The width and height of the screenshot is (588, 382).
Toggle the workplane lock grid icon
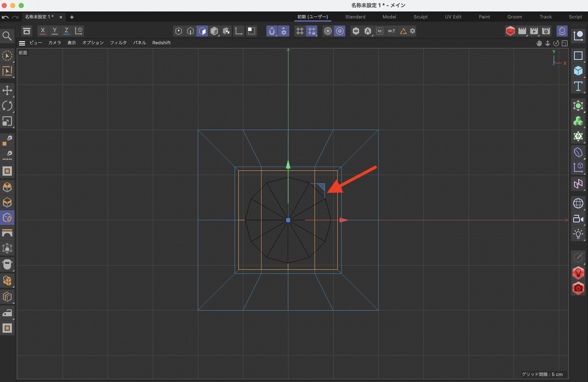(312, 31)
